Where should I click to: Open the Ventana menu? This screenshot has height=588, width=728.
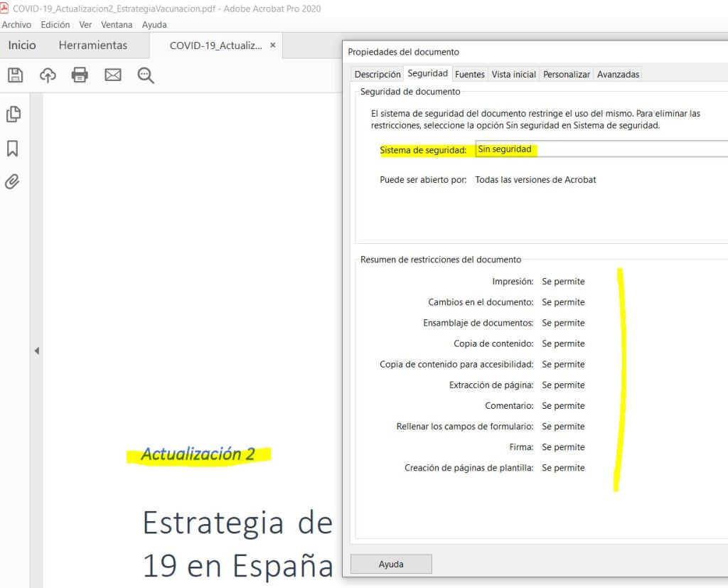click(117, 25)
